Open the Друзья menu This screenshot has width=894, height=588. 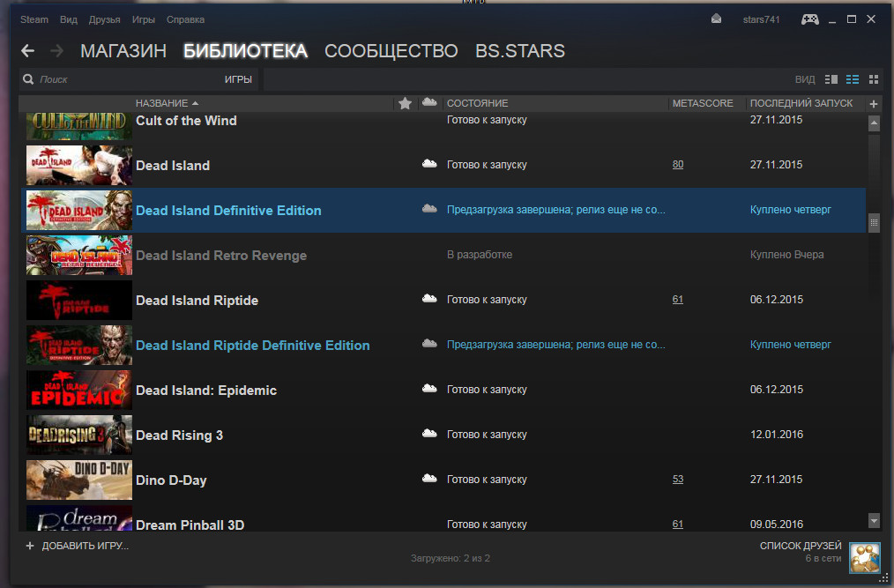(x=105, y=19)
